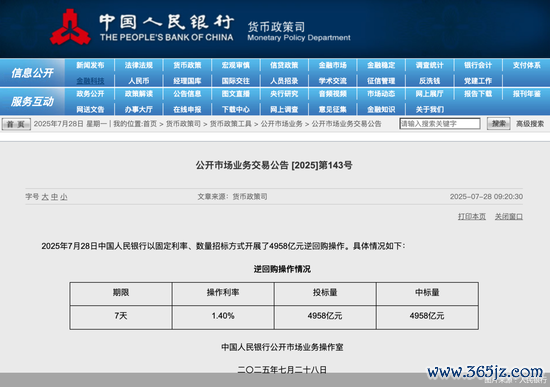Click the 打印本页 print link
Screen dimensions: 550x387
[x=472, y=216]
